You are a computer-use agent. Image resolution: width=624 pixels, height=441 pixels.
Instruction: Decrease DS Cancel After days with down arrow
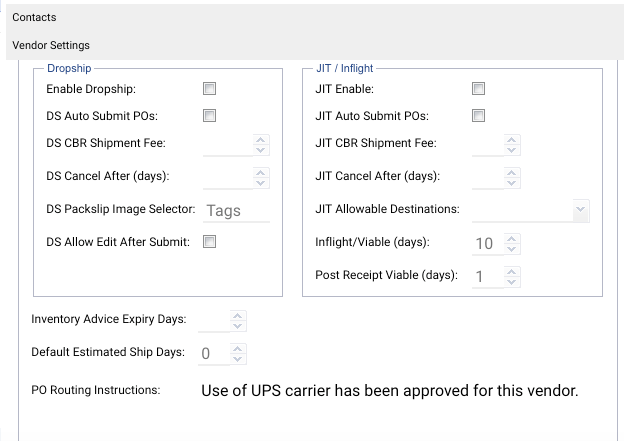(x=261, y=183)
